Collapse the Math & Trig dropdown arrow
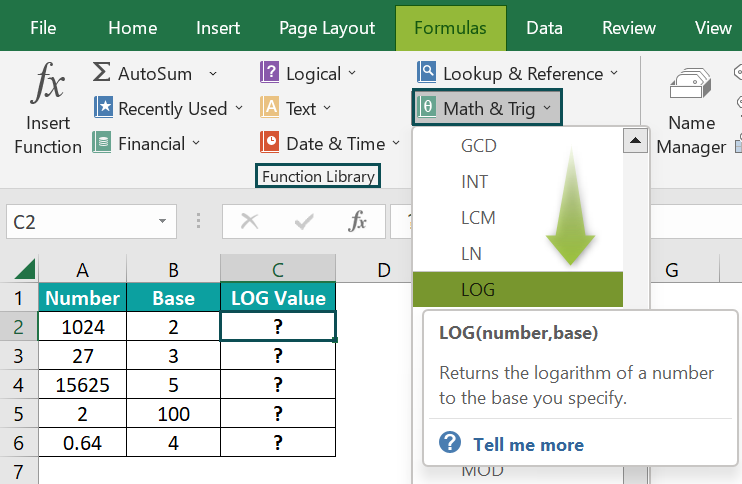Image resolution: width=742 pixels, height=484 pixels. click(548, 108)
